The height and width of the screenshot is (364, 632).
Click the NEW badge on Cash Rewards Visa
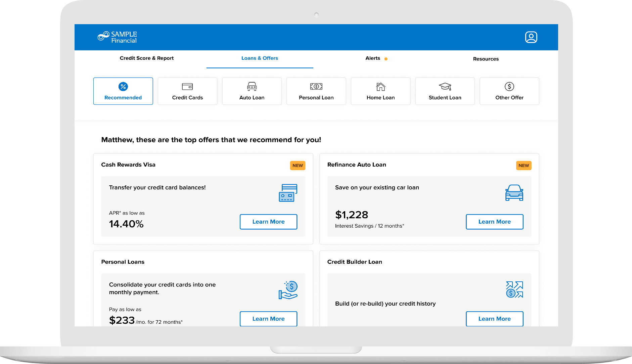(298, 166)
